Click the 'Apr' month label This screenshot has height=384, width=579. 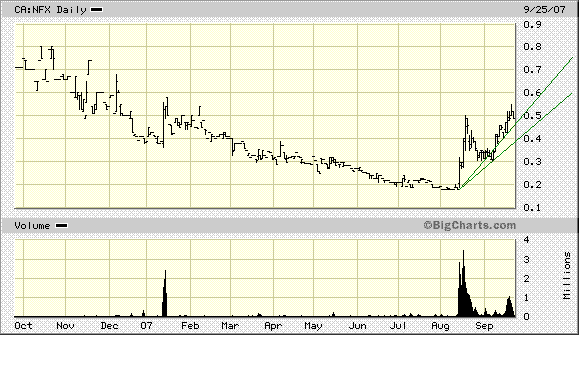point(273,326)
